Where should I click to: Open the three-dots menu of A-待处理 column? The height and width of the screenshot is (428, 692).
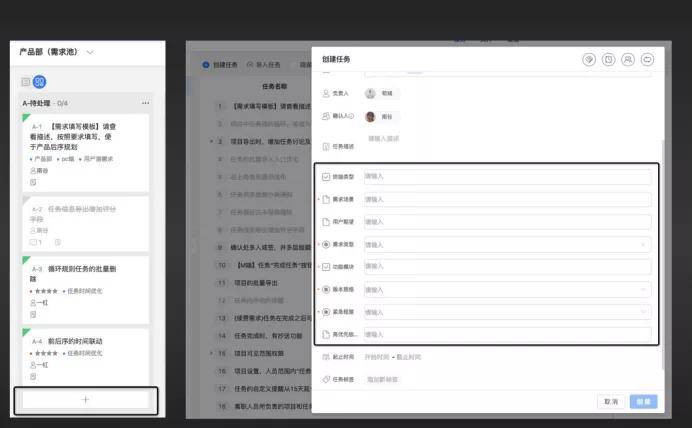(x=145, y=103)
